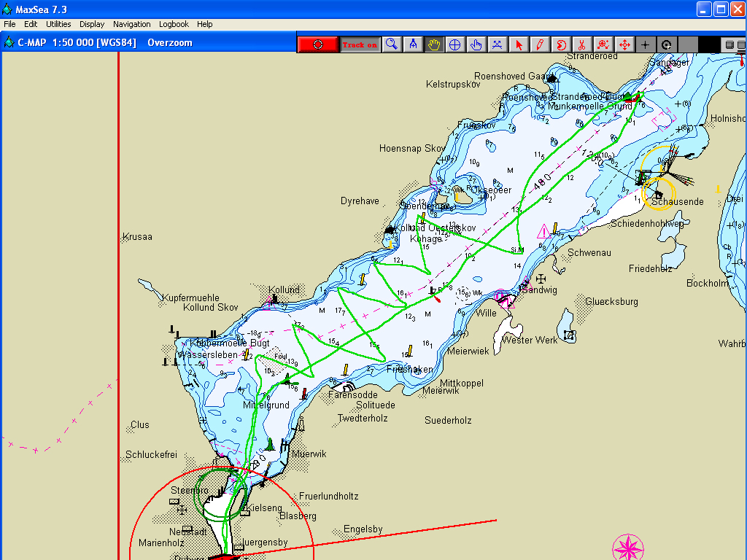
Task: Open the Utilities menu
Action: tap(58, 24)
